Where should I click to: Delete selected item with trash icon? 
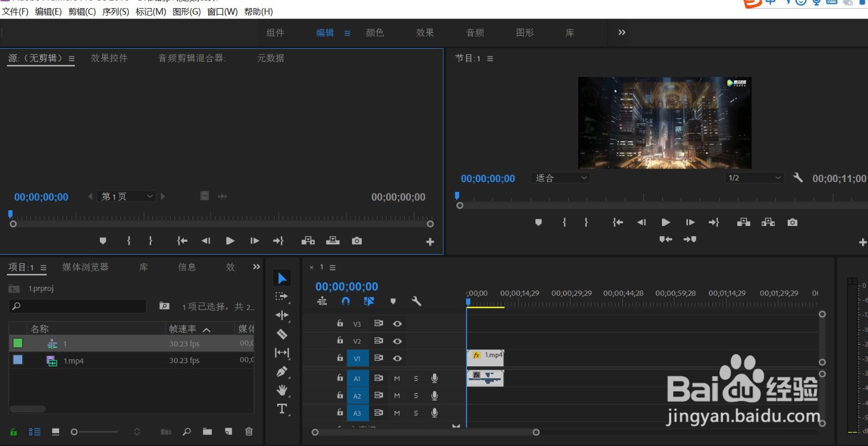click(249, 431)
